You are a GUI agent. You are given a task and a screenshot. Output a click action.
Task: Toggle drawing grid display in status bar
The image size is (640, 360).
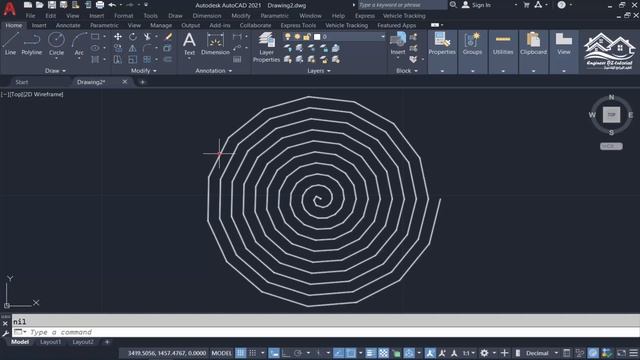(241, 353)
